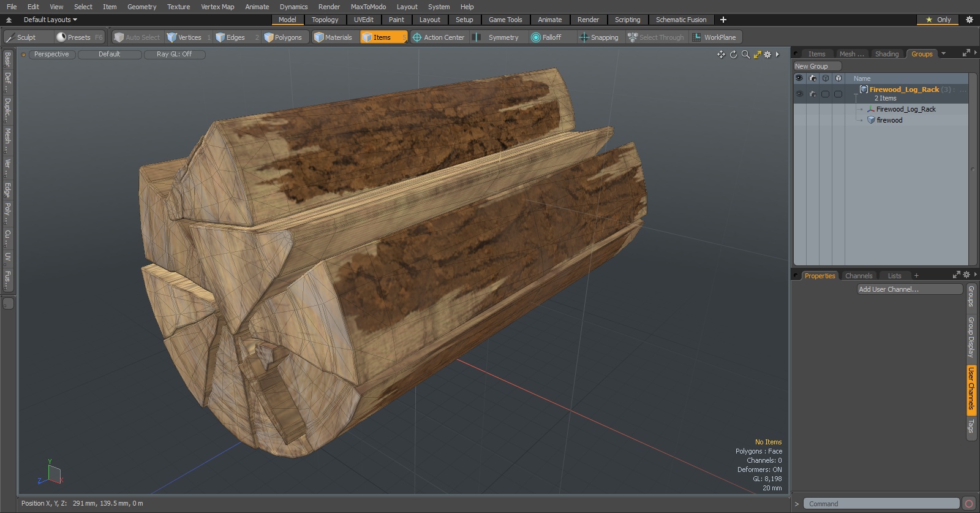Toggle the Only star option
980x513 pixels.
tap(938, 20)
